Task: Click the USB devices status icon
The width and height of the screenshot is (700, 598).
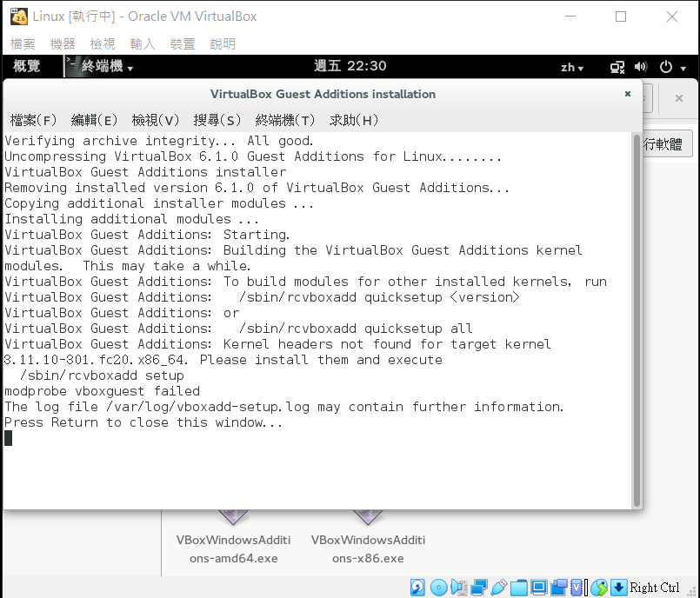Action: (x=498, y=588)
